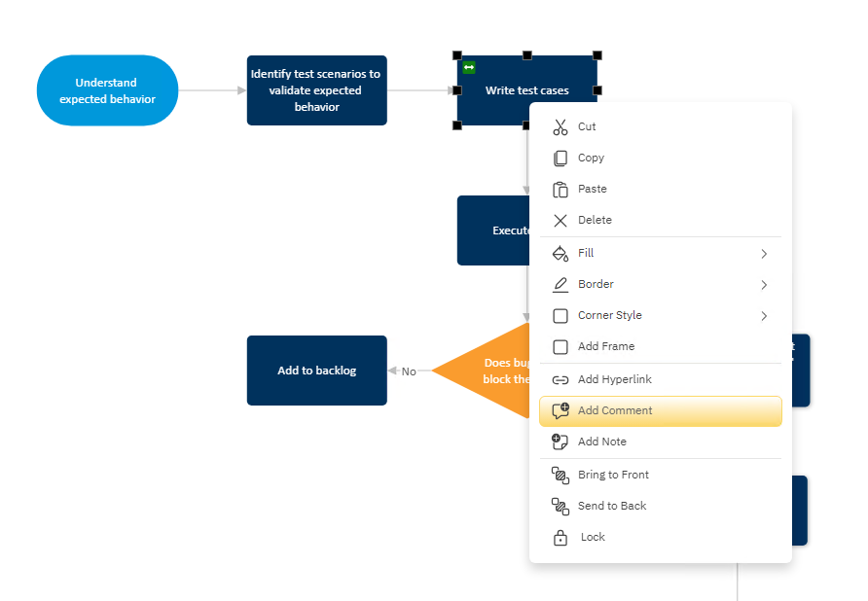Screen dimensions: 868x601
Task: Open the Corner Style submenu chevron
Action: coord(764,316)
